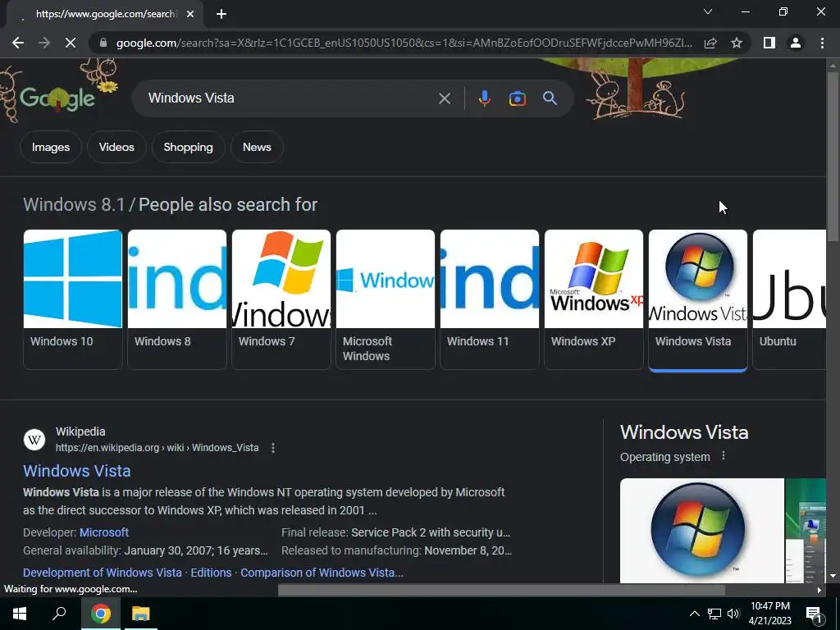The height and width of the screenshot is (630, 840).
Task: Go back using the browser back arrow
Action: (x=18, y=43)
